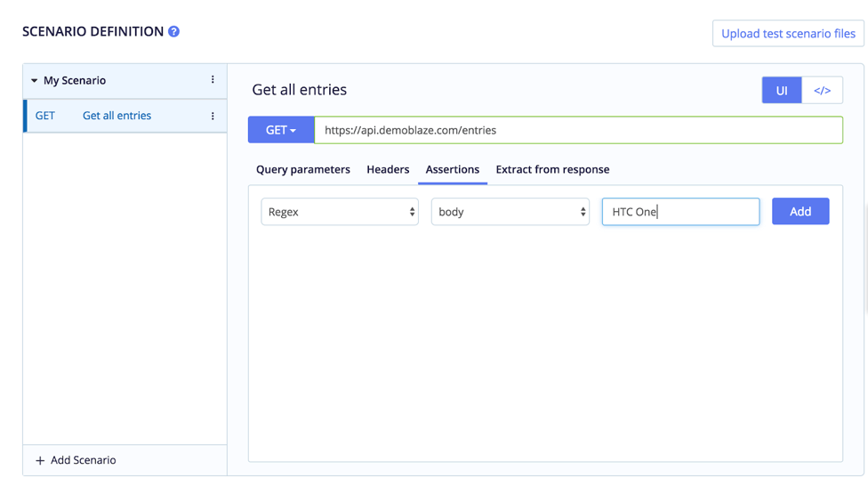Select the Get all entries request item
Screen dimensions: 868x478
(125, 116)
